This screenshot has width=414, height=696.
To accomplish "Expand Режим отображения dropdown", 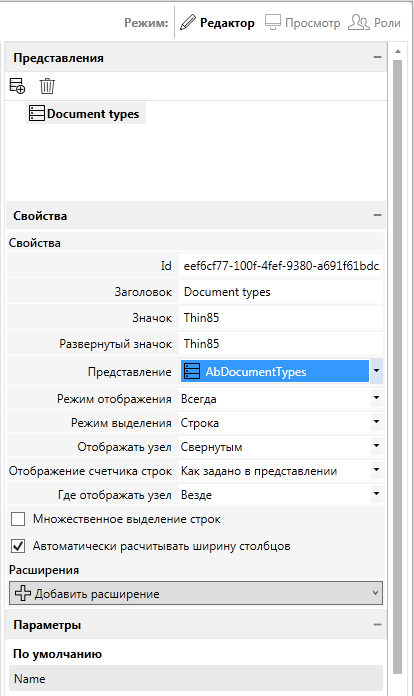I will click(376, 398).
